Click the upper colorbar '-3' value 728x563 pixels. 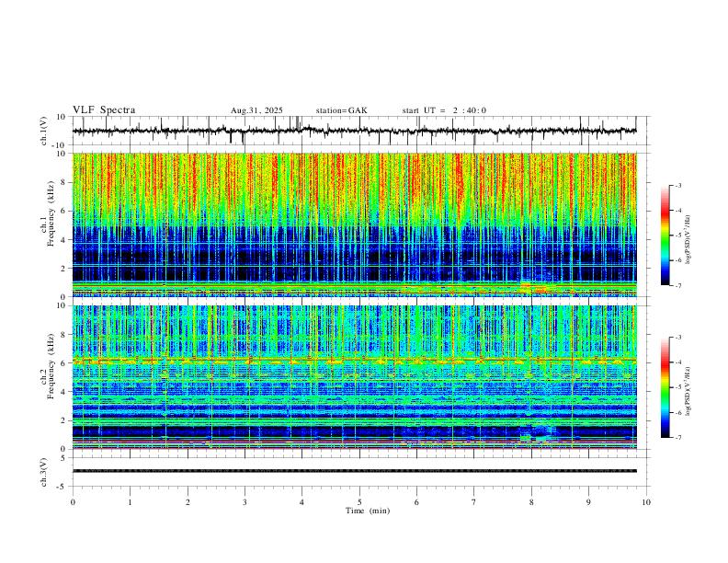coord(677,185)
